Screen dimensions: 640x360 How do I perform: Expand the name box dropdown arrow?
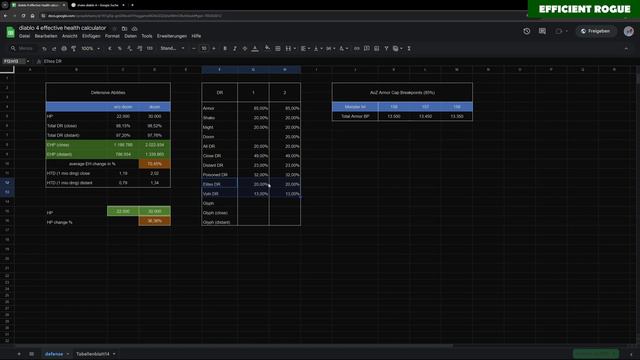coord(28,61)
